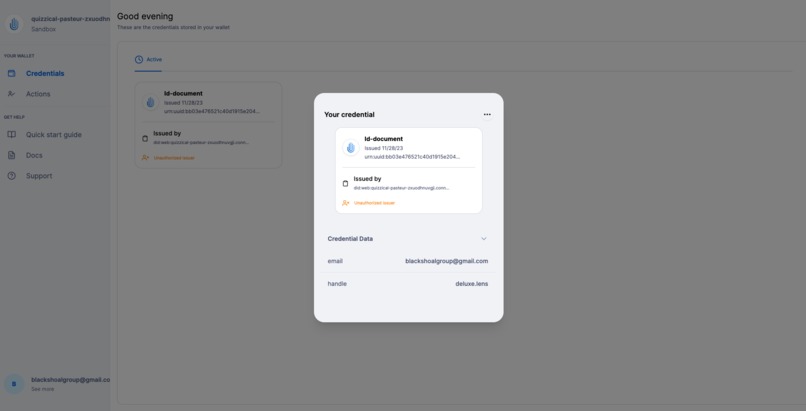Viewport: 806px width, 411px height.
Task: Click the account email at bottom left
Action: coord(70,380)
